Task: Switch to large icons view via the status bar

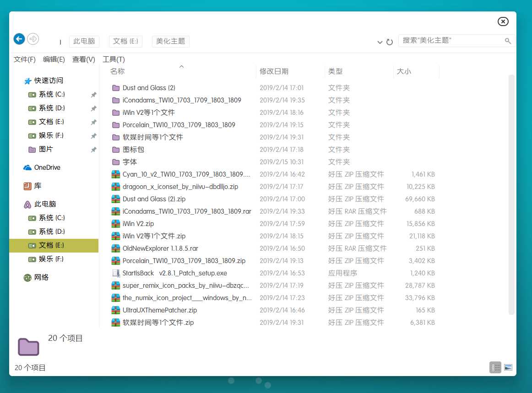Action: pyautogui.click(x=508, y=367)
